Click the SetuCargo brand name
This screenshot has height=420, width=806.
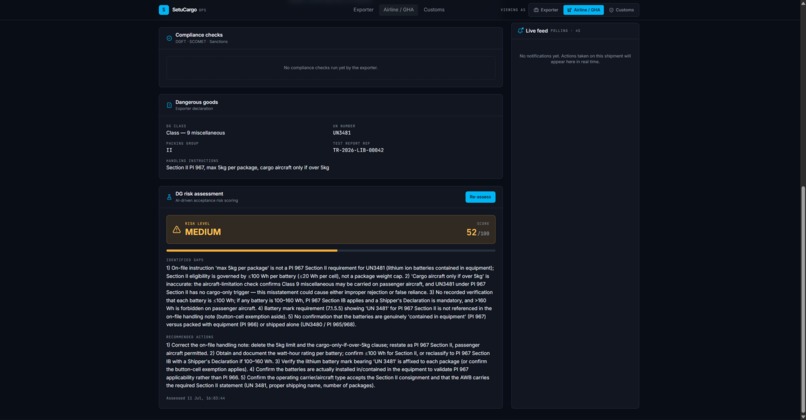coord(184,10)
